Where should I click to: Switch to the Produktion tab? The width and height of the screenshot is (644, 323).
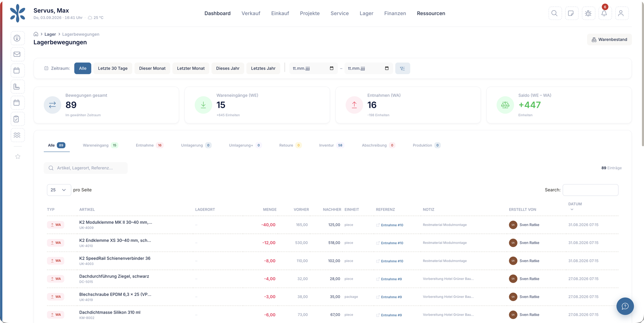[427, 145]
